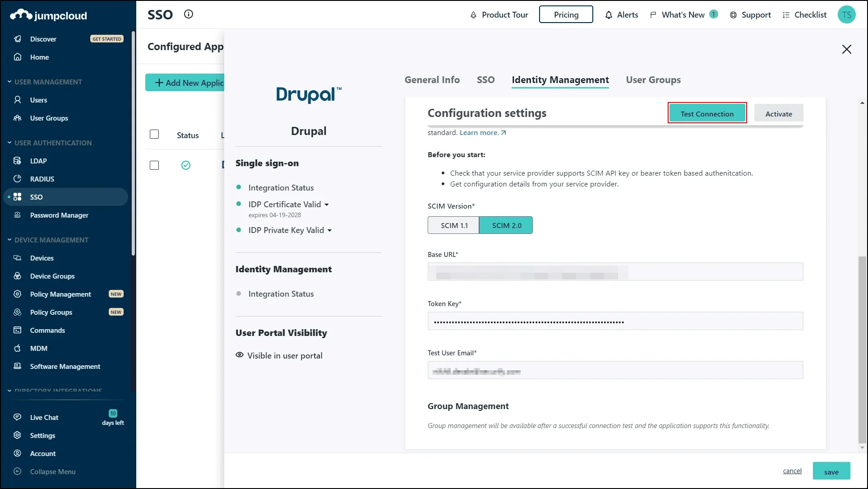Open Devices icon in sidebar
868x489 pixels.
18,258
